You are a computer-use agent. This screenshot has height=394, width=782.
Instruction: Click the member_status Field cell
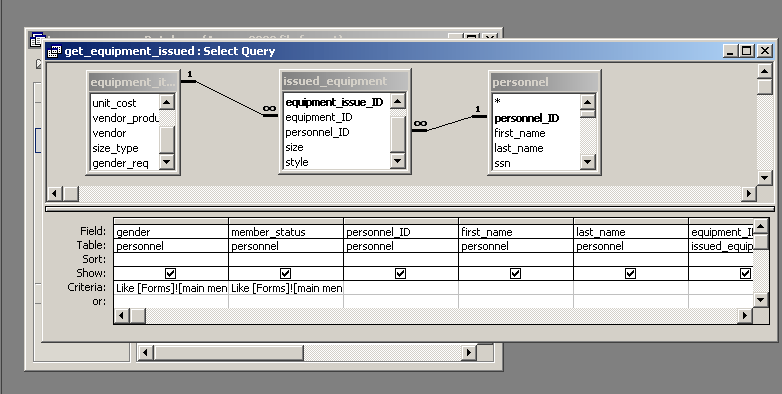tap(286, 231)
